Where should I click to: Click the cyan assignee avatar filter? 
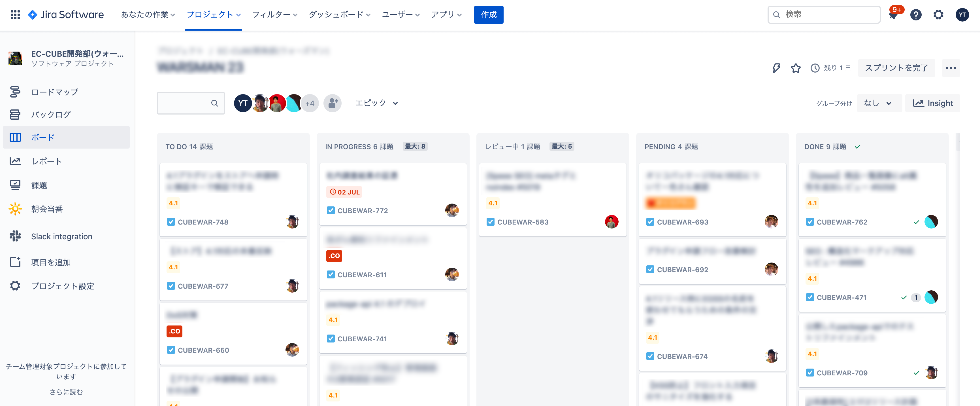click(x=294, y=103)
